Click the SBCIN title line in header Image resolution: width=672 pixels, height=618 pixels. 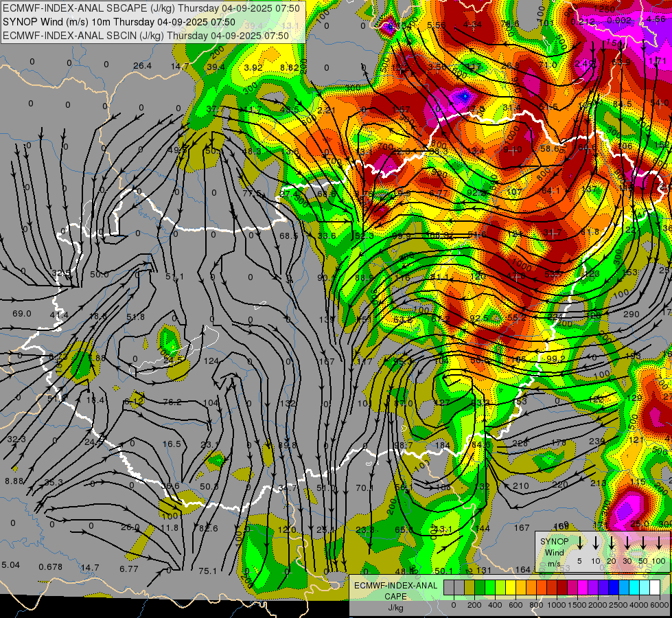pos(146,36)
